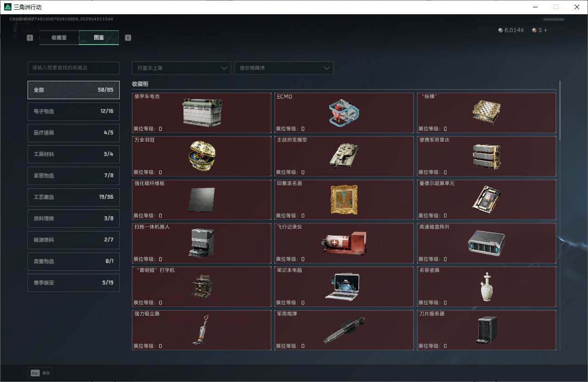
Task: Select the 强力吸尘器 vacuum cleaner image
Action: click(201, 330)
